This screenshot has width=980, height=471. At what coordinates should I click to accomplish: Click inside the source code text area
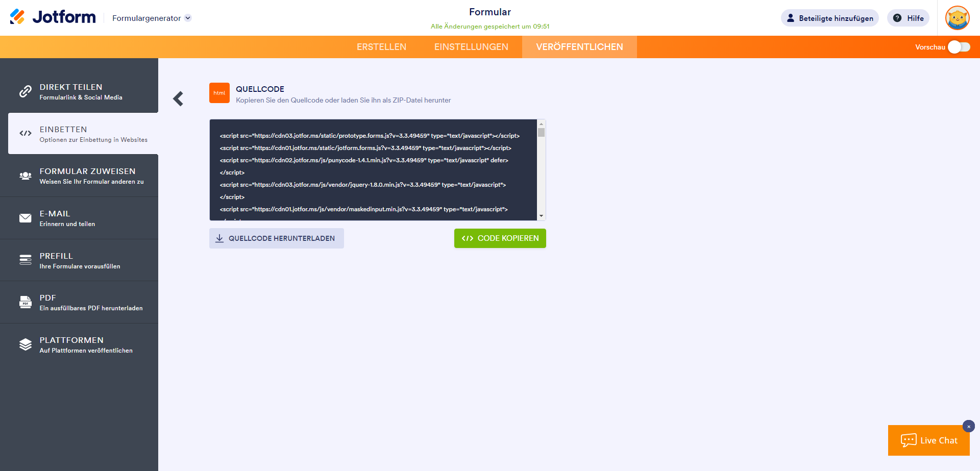pos(373,170)
